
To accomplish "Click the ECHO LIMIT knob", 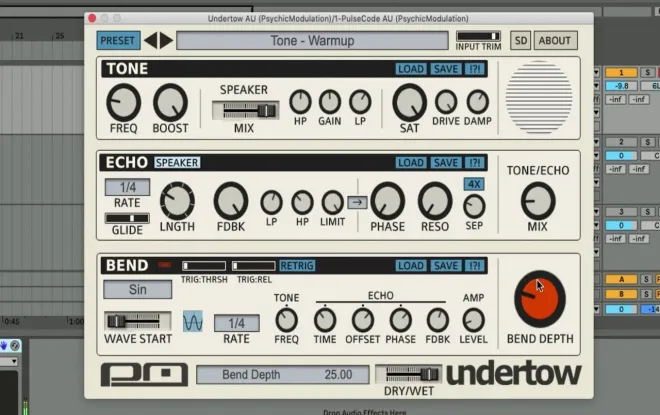I will click(333, 202).
